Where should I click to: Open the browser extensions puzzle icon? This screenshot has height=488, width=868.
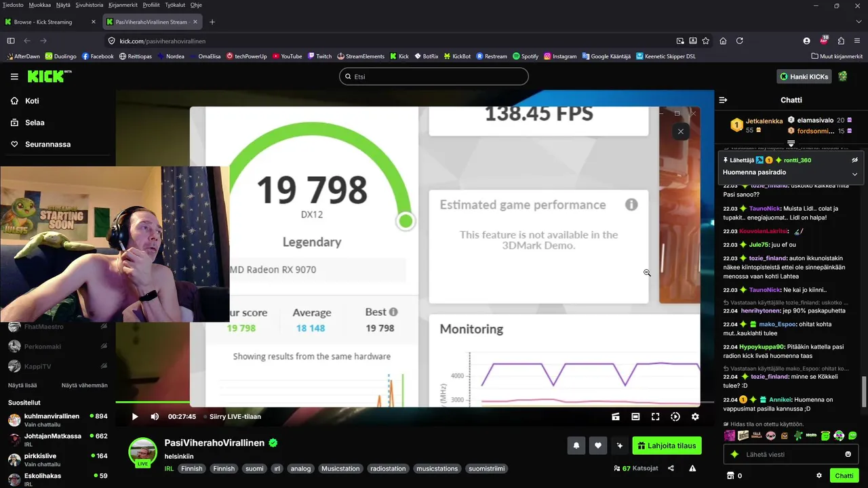(x=841, y=41)
